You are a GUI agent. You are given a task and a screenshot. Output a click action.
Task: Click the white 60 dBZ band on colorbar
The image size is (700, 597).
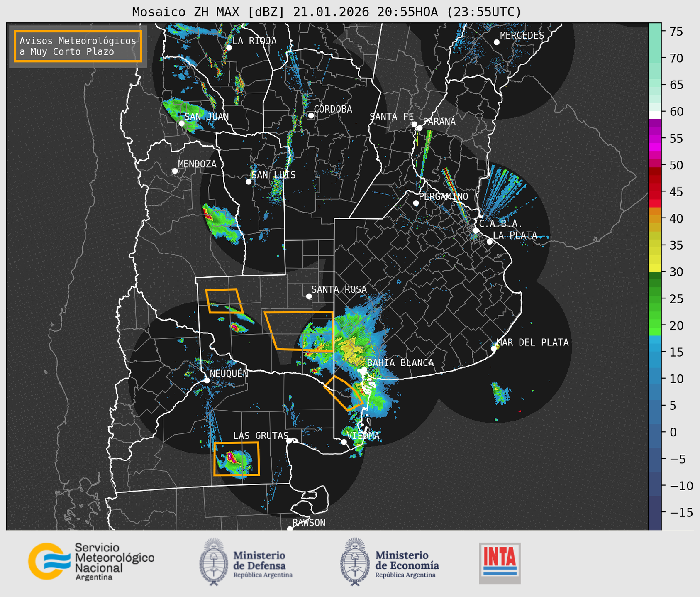click(654, 115)
